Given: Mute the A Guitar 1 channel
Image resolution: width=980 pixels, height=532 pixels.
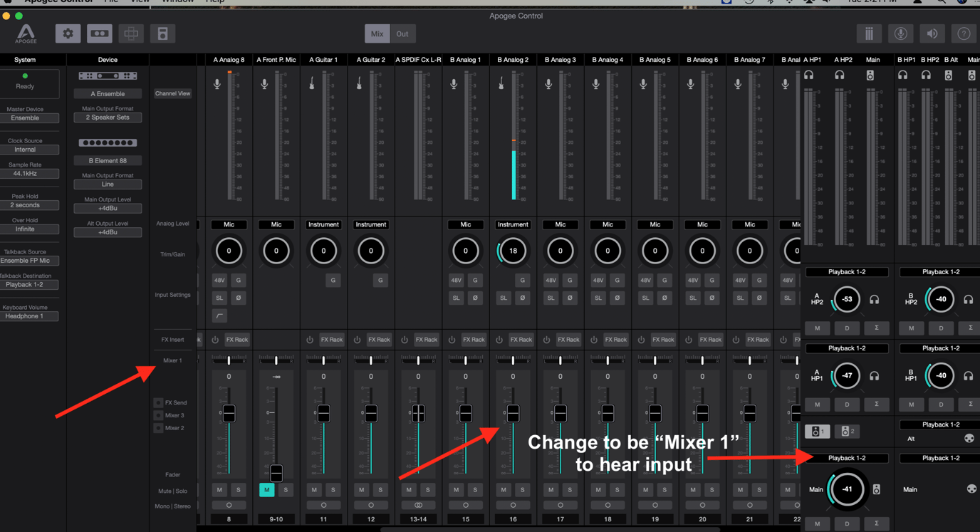Looking at the screenshot, I should 313,490.
